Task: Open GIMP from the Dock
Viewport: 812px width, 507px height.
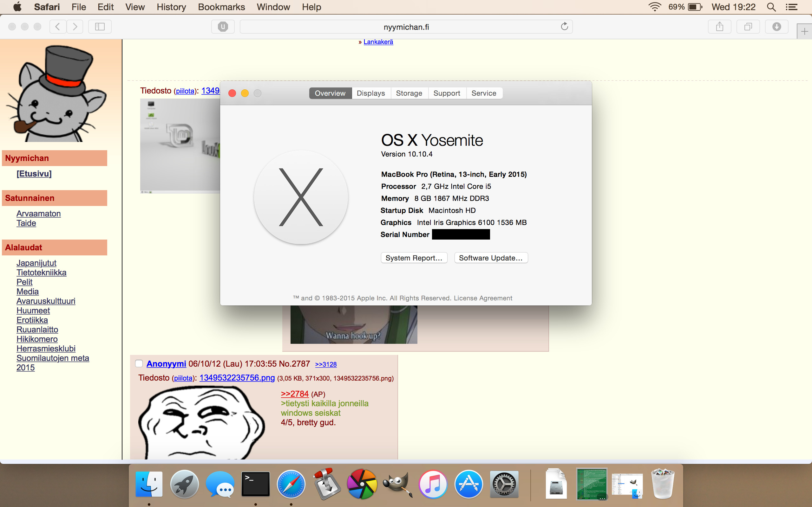Action: tap(397, 484)
